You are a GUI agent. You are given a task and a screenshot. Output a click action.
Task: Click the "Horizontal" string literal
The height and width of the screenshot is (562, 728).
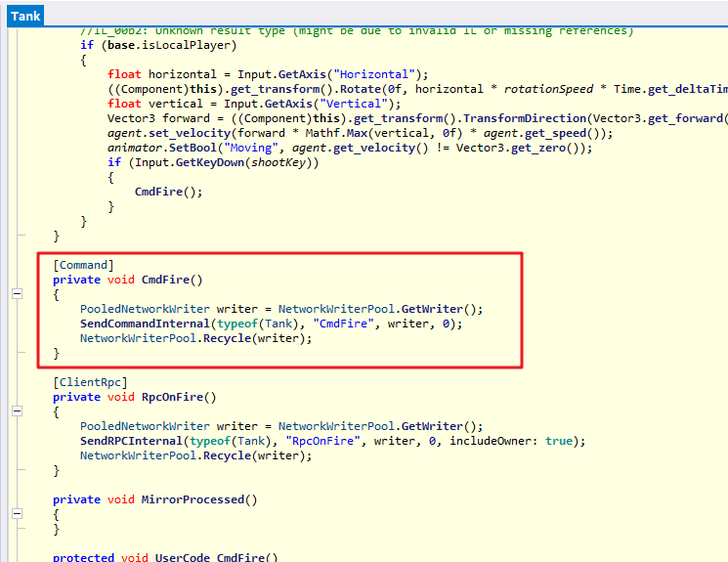click(374, 74)
